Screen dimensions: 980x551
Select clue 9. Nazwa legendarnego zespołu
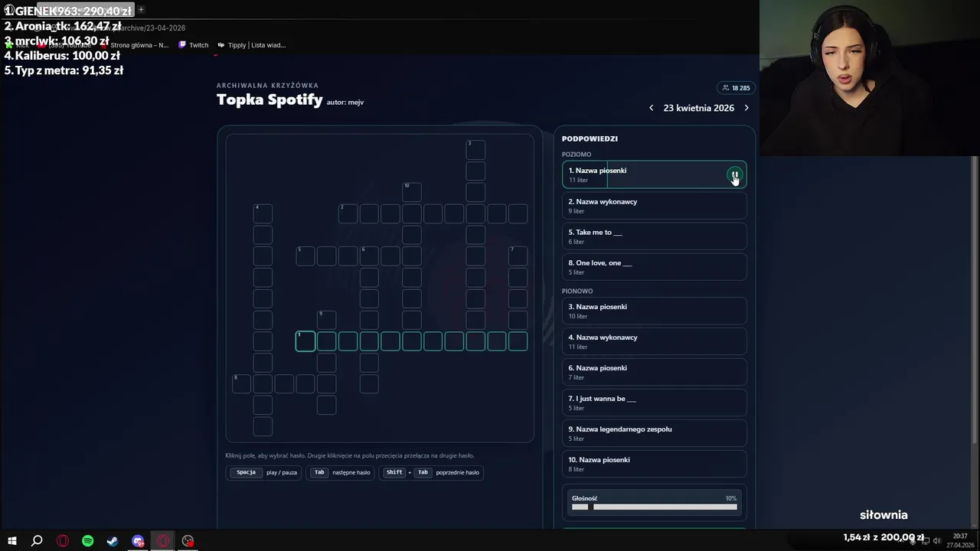point(654,433)
